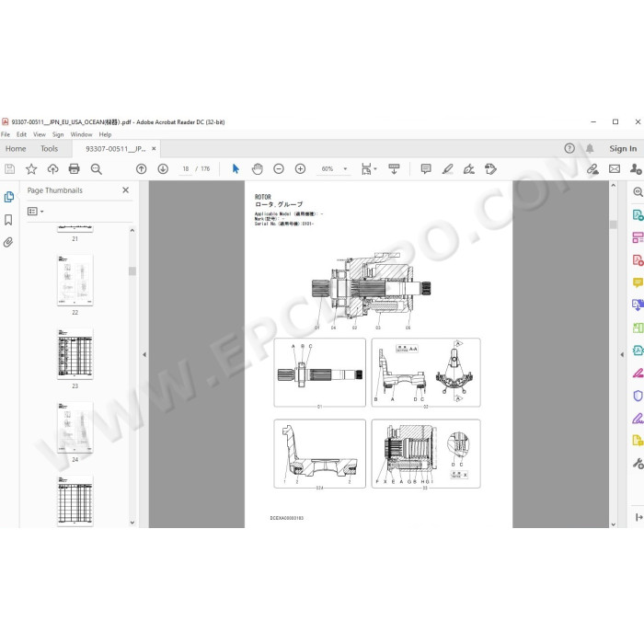The height and width of the screenshot is (644, 644).
Task: Select the Highlight text pen
Action: click(447, 168)
